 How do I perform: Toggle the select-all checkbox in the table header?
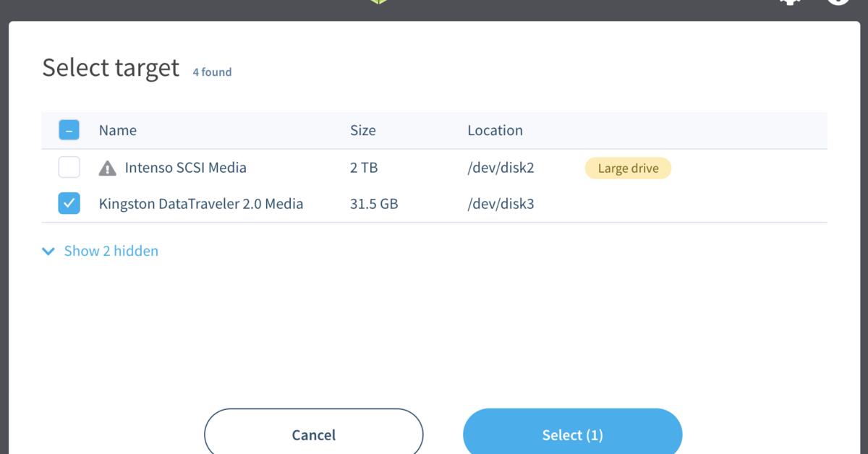tap(69, 131)
